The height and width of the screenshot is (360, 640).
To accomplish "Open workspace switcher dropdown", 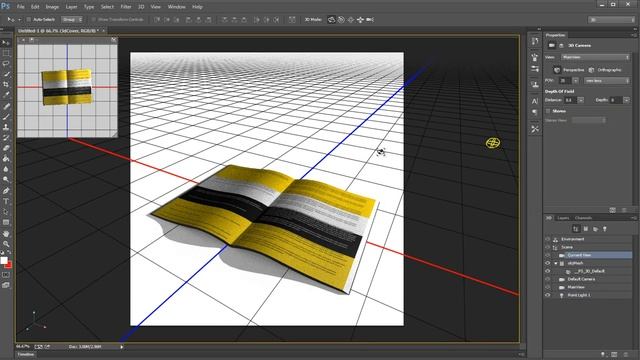I will (x=611, y=20).
